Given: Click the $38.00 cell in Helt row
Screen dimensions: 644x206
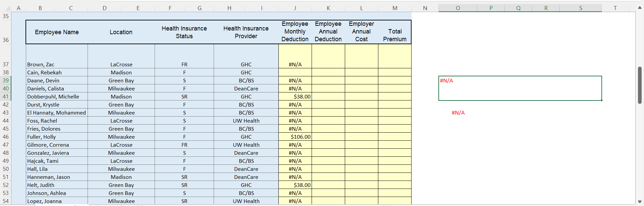Looking at the screenshot, I should pos(295,185).
